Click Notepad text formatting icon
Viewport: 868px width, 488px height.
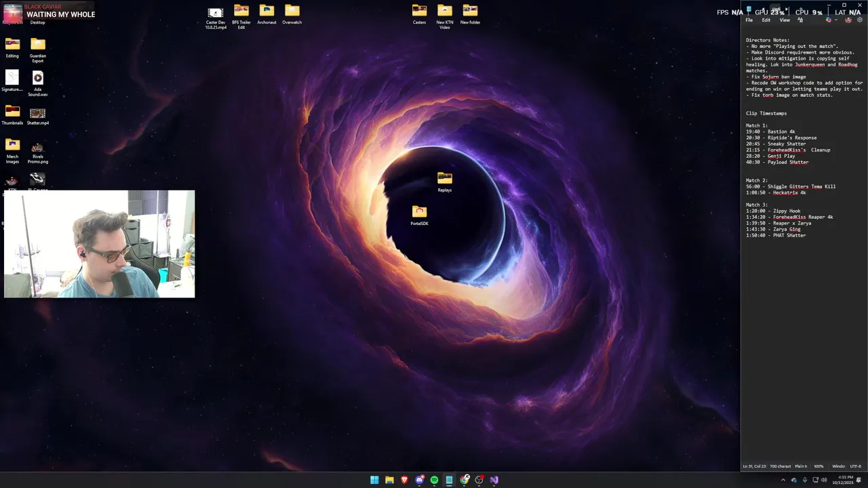[800, 20]
